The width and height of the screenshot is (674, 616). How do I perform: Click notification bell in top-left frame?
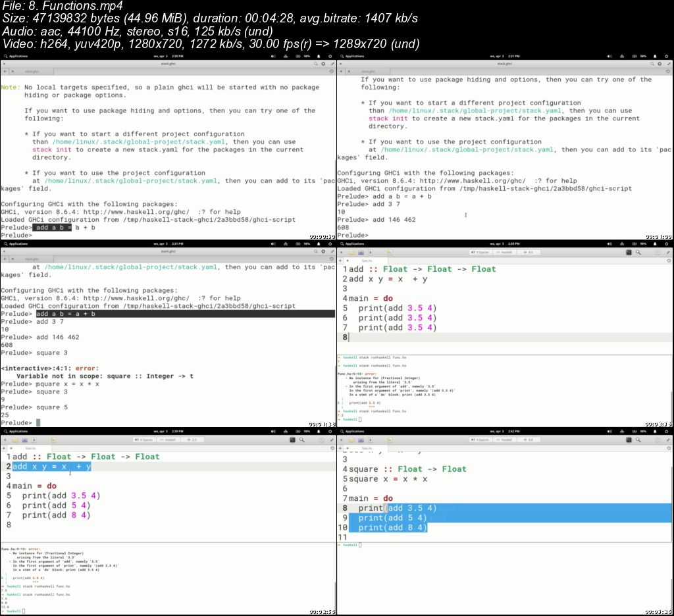319,57
